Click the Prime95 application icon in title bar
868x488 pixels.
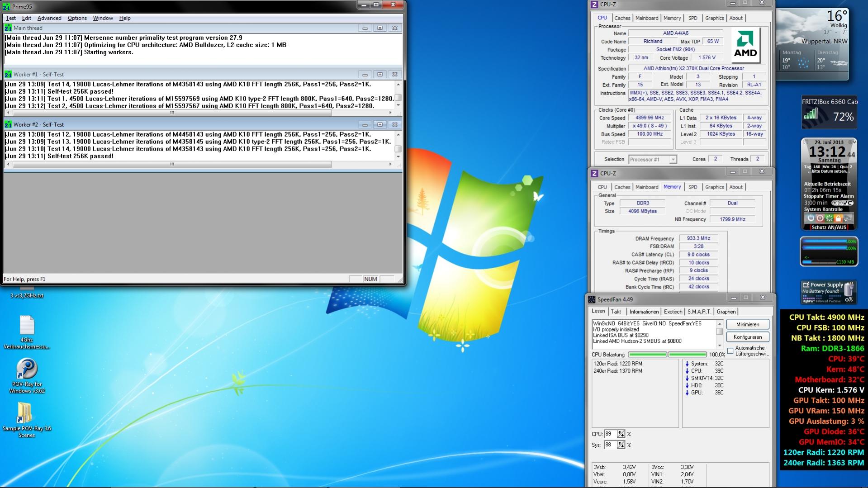(6, 6)
